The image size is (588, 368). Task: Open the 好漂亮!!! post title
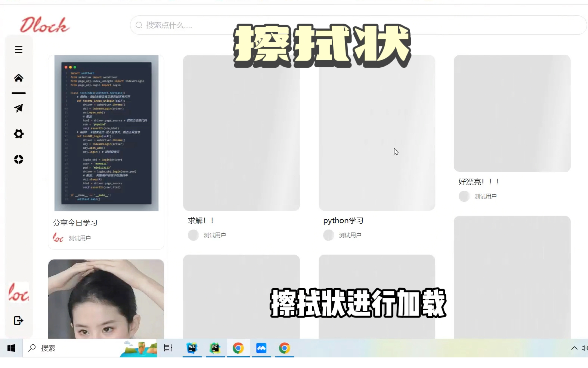[479, 182]
